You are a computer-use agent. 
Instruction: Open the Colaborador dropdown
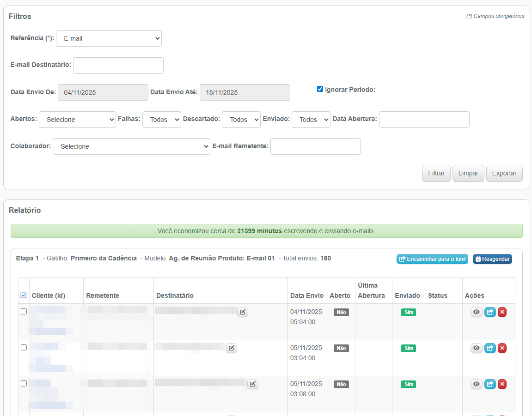coord(131,146)
